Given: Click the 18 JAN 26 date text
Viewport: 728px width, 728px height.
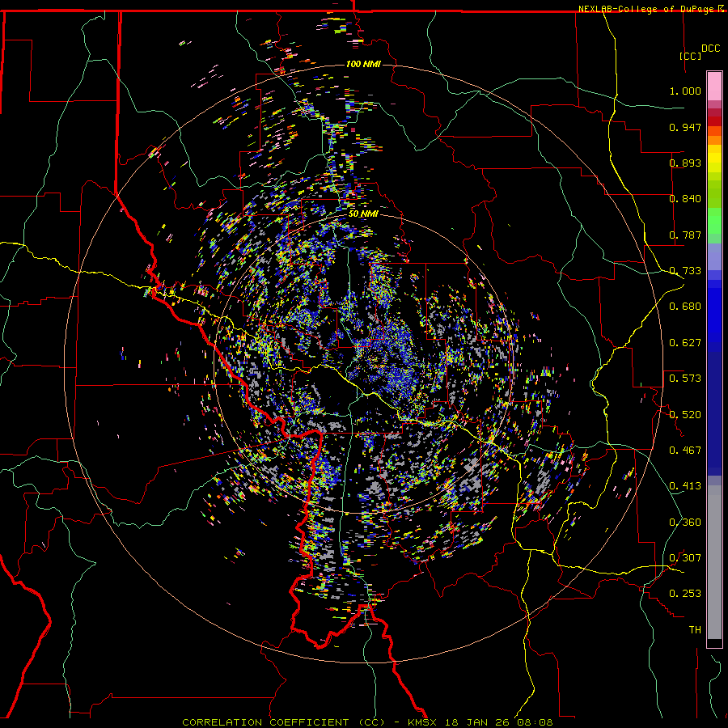Looking at the screenshot, I should click(476, 722).
